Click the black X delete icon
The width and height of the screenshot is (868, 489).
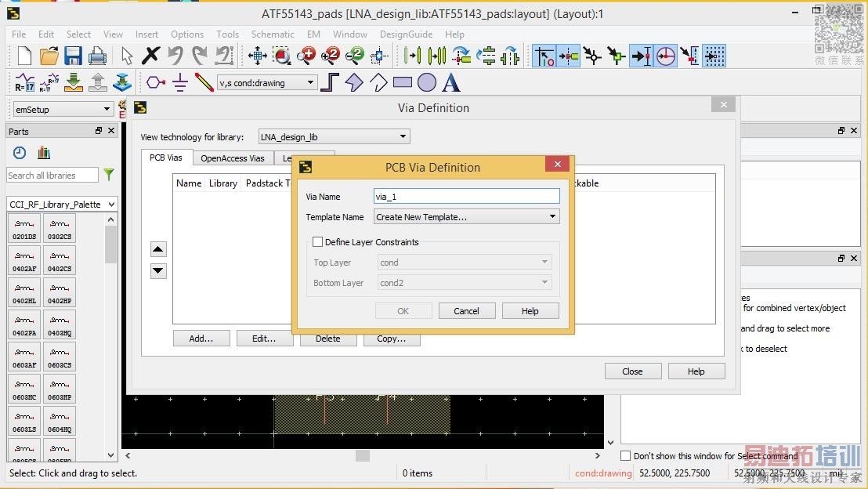click(150, 56)
